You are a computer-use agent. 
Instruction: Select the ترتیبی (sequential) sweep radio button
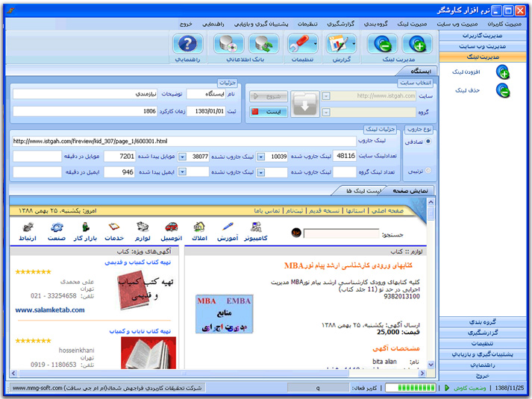428,171
